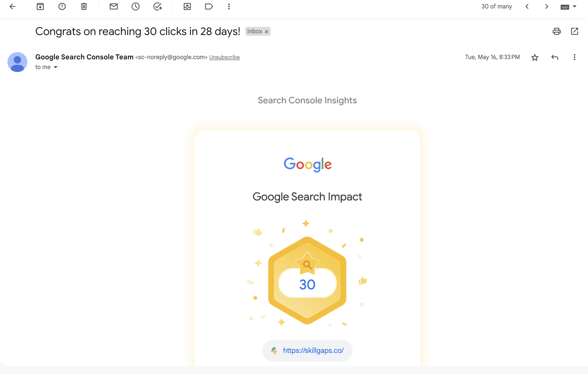Go back to the inbox list
Screen dimensions: 588x374
click(x=12, y=7)
